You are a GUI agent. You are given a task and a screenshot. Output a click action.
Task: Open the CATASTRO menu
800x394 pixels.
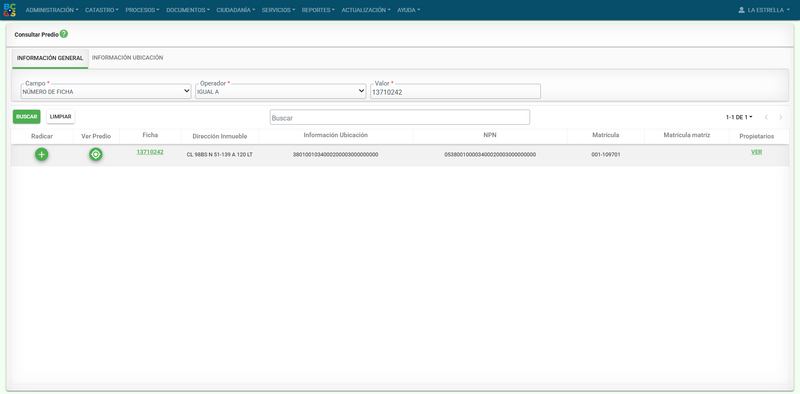tap(102, 10)
